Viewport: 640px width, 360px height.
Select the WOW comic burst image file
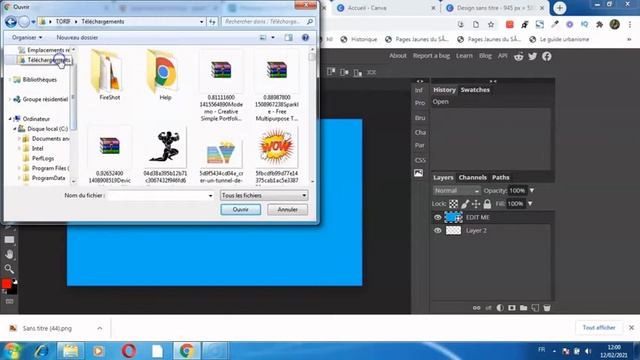click(x=276, y=154)
